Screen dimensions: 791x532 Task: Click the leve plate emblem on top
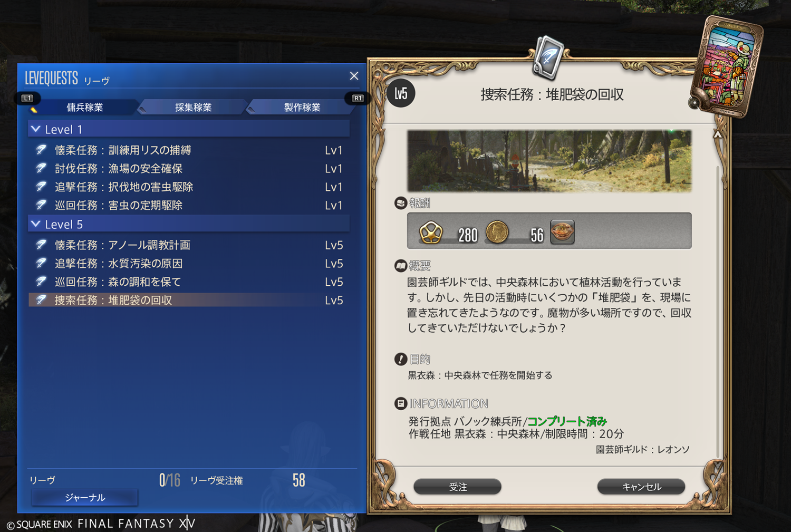(548, 56)
